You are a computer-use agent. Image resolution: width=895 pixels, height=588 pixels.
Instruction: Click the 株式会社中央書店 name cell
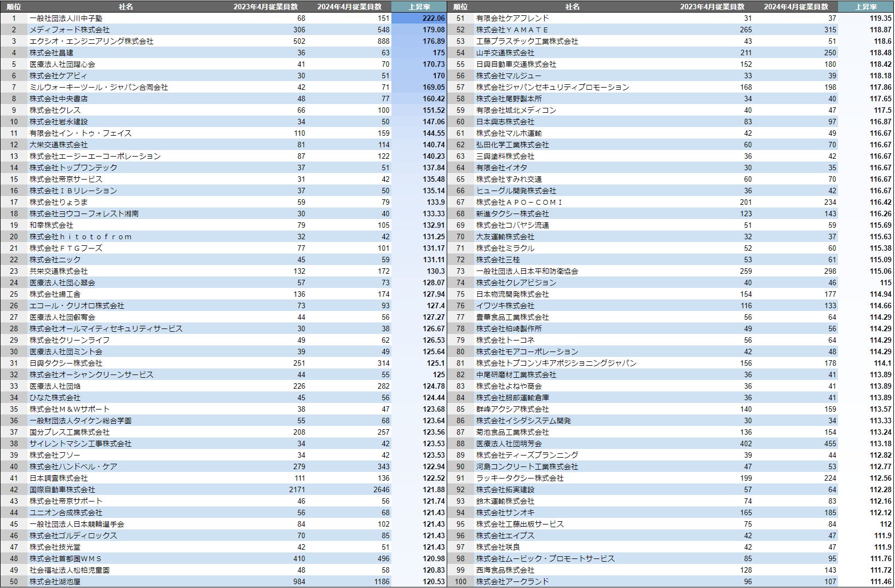59,99
